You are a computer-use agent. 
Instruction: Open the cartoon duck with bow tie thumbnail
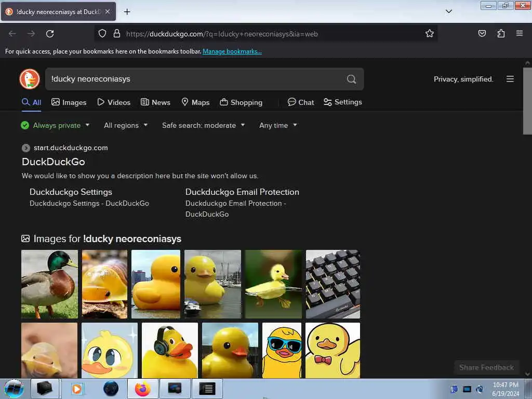(332, 351)
